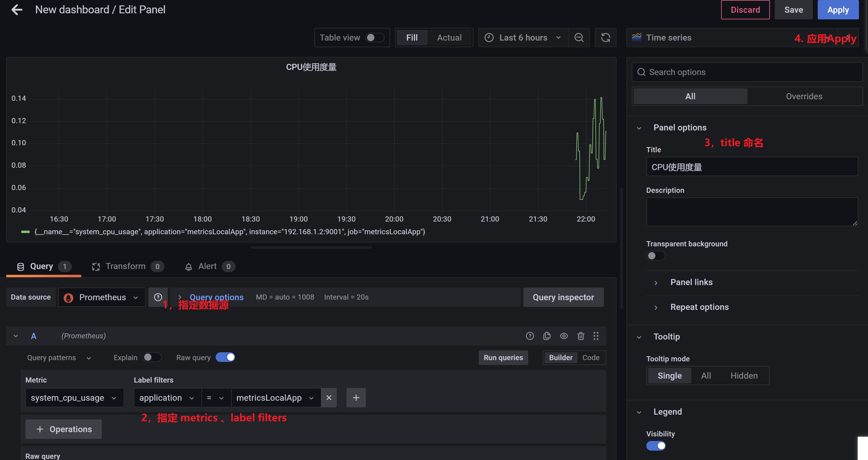Screen dimensions: 868x460
Task: Click the zoom out time range icon
Action: point(579,38)
